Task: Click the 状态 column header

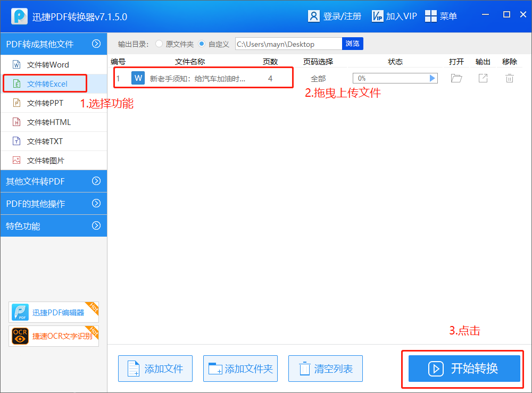Action: (395, 62)
